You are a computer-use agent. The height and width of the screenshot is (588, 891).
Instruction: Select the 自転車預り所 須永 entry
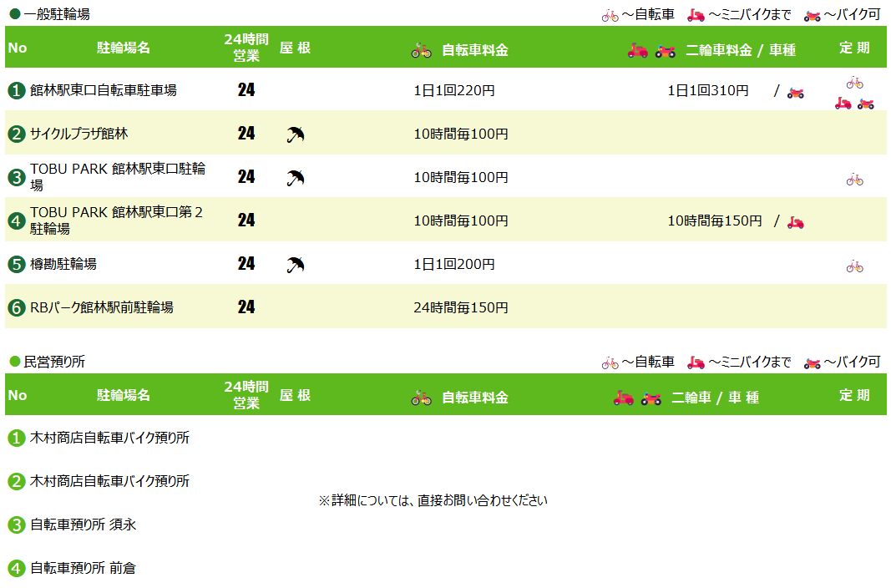click(x=83, y=525)
